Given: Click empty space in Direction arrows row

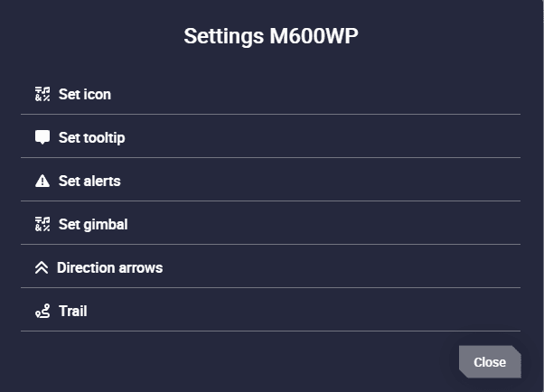Looking at the screenshot, I should [x=340, y=267].
